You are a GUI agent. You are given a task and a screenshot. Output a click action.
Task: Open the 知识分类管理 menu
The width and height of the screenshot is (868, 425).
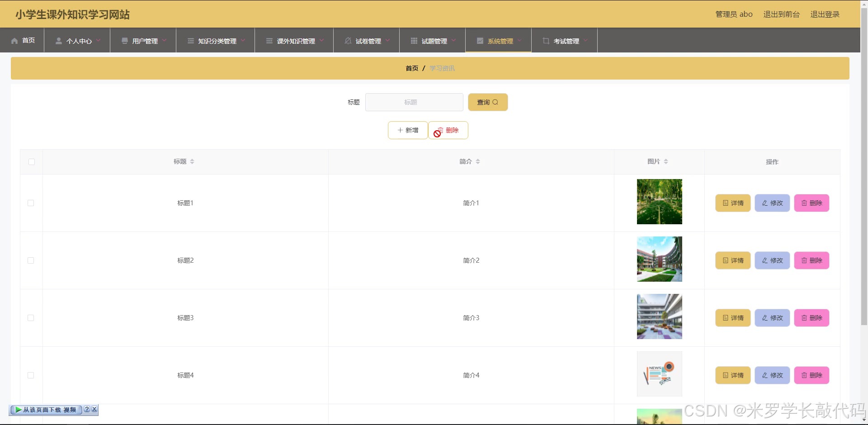(x=216, y=40)
